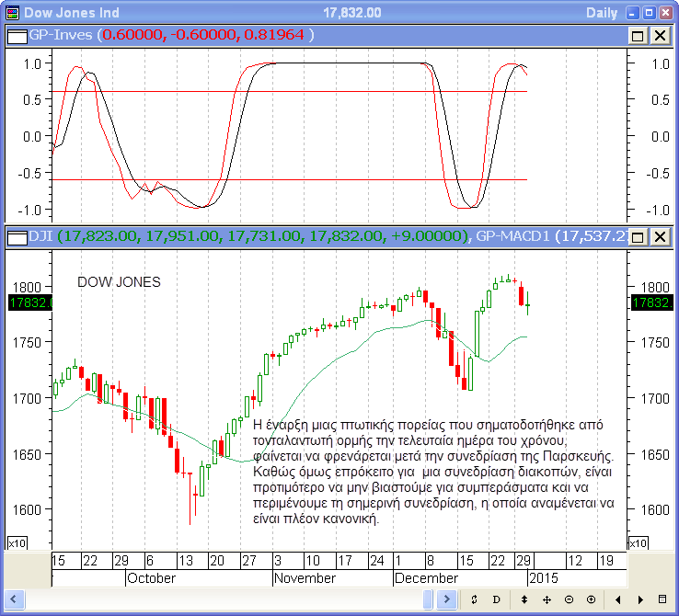Screen dimensions: 679x616
Task: Minimize the Dow Jones Ind window
Action: point(632,13)
